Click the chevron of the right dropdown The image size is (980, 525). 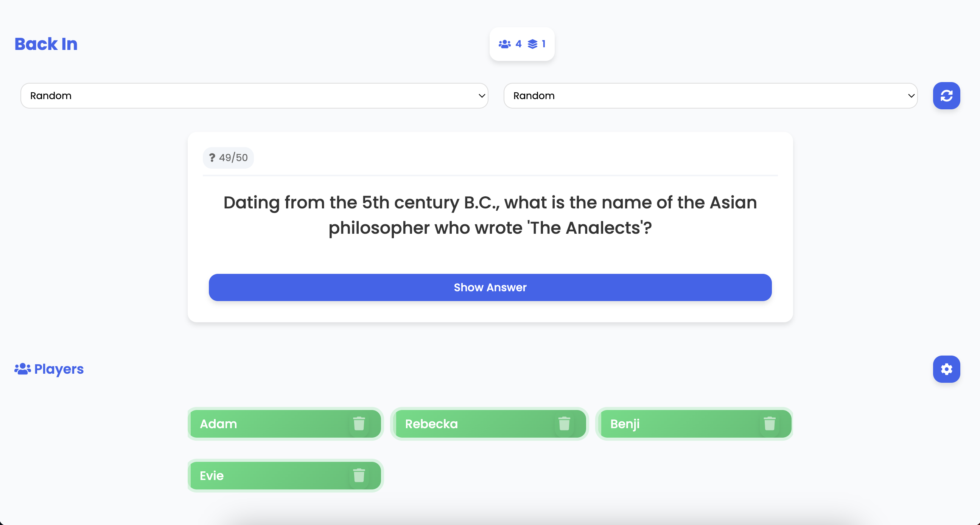point(911,96)
